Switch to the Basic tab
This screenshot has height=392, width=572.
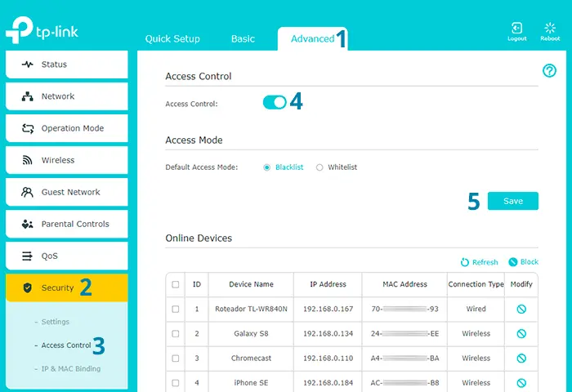click(x=243, y=38)
